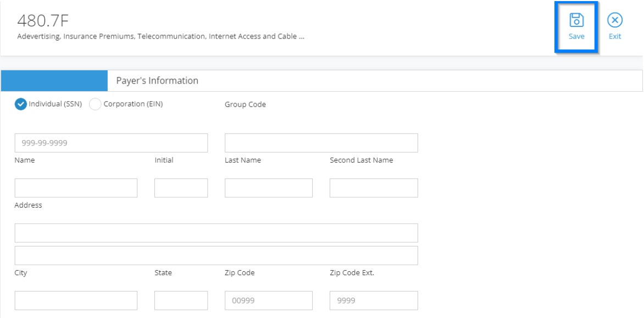This screenshot has width=644, height=318.
Task: Click the SSN field showing 999-99-9999
Action: [112, 143]
